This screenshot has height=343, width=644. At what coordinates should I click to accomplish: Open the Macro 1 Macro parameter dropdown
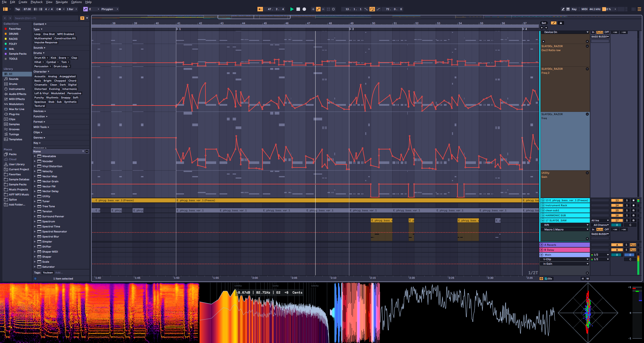565,229
